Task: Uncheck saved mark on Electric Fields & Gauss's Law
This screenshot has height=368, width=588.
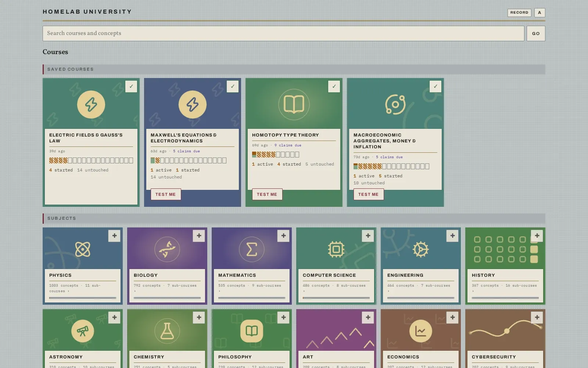Action: pyautogui.click(x=131, y=86)
